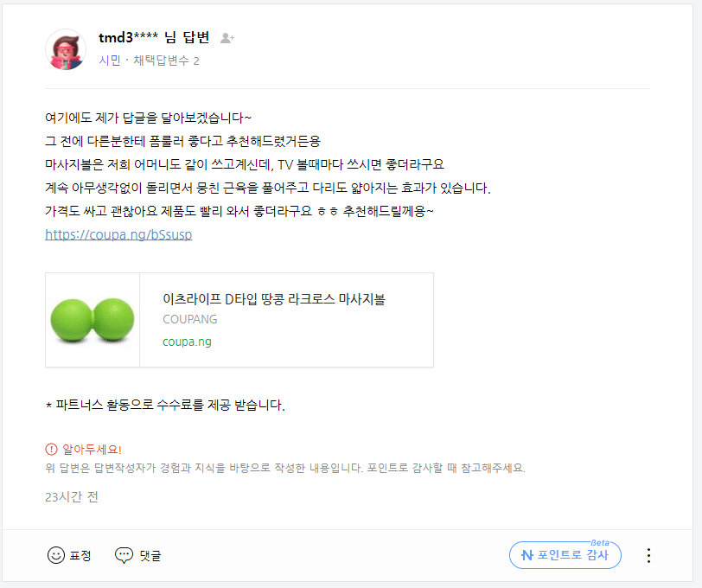This screenshot has height=588, width=702.
Task: Open the https://coupa.ng/bSsusp hyperlink
Action: coord(118,234)
